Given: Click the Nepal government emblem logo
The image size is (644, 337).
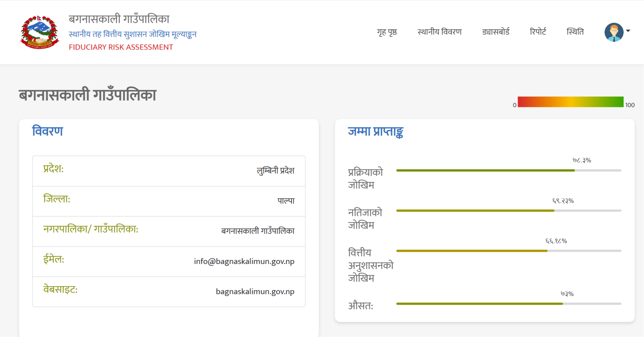Looking at the screenshot, I should (40, 32).
